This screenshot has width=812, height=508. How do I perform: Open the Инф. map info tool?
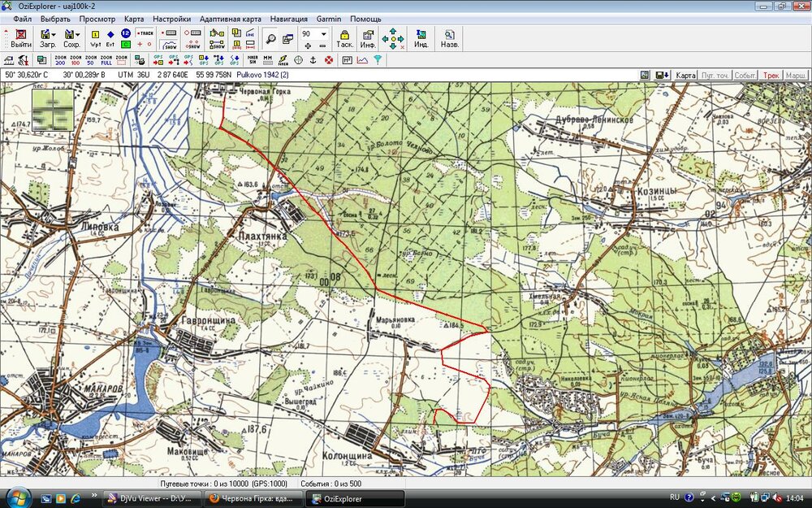click(x=367, y=39)
